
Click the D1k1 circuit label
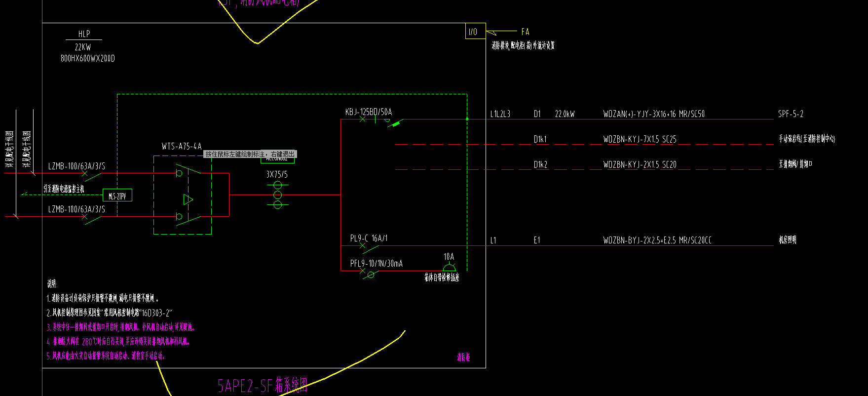[x=540, y=139]
